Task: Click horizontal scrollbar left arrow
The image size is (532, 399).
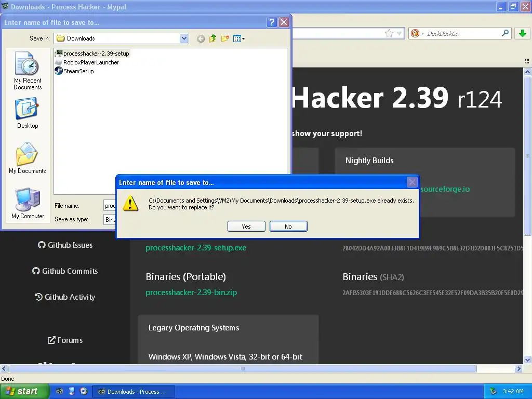Action: 4,368
